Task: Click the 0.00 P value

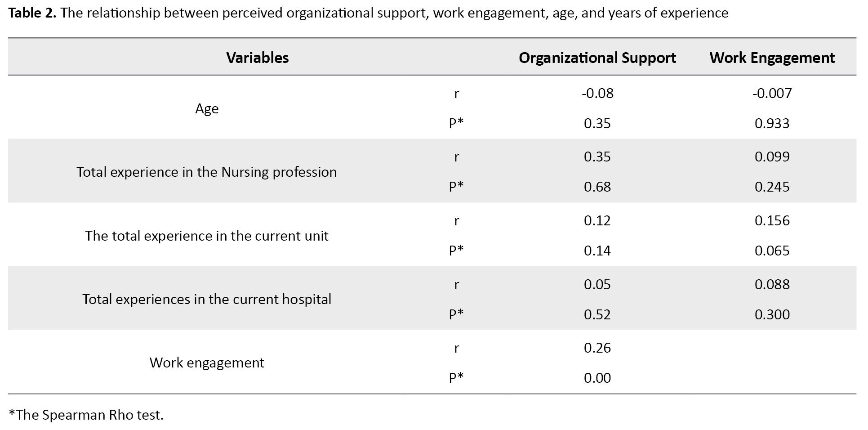Action: (x=597, y=378)
